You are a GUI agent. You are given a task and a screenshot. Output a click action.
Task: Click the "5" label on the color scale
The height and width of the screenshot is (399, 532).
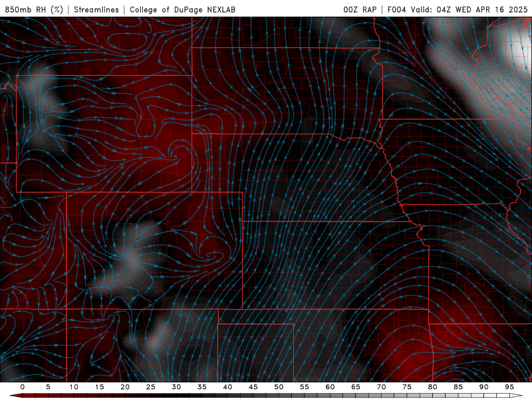pos(48,387)
